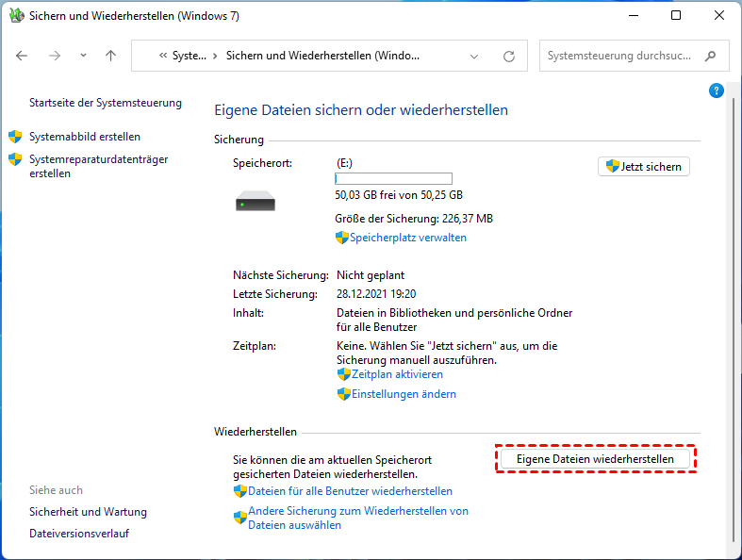Click shield icon next to Speicherplatz verwalten
Image resolution: width=742 pixels, height=560 pixels.
tap(341, 238)
